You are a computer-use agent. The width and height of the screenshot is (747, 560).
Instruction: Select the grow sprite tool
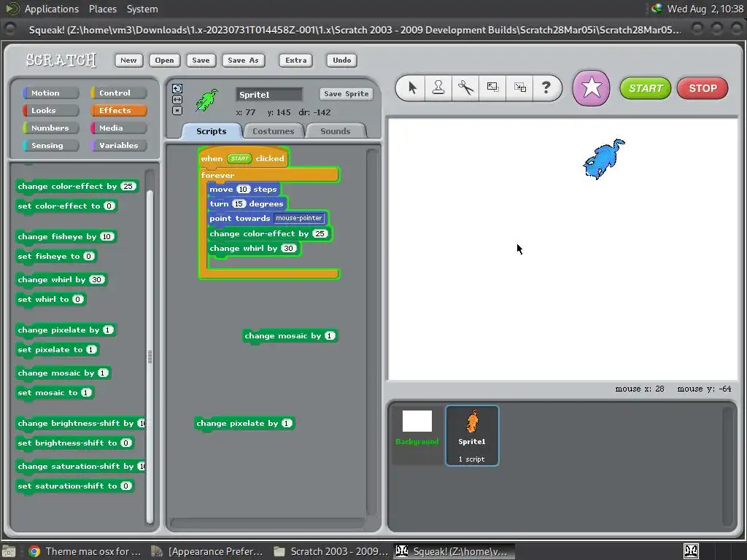coord(492,87)
